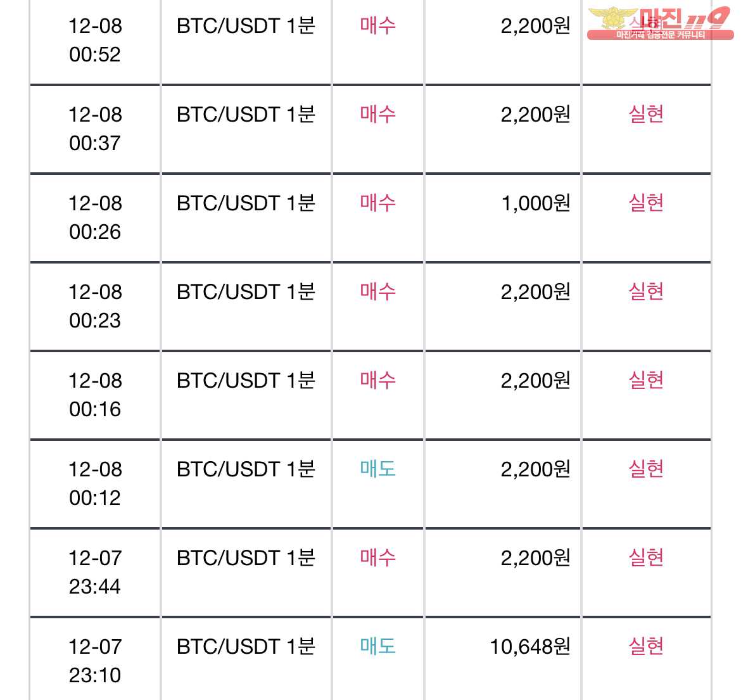The image size is (741, 700).
Task: Click the 마진119 watermark logo
Action: click(x=660, y=23)
